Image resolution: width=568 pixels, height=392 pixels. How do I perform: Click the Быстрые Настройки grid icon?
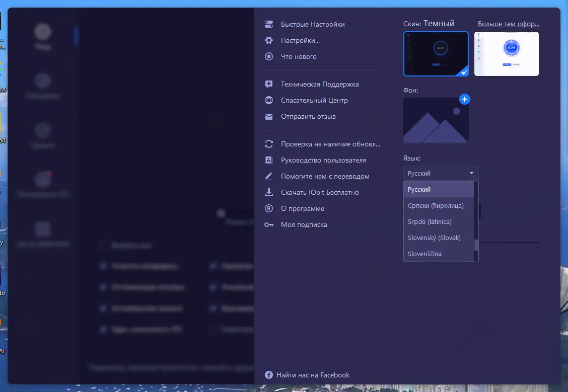pyautogui.click(x=268, y=24)
